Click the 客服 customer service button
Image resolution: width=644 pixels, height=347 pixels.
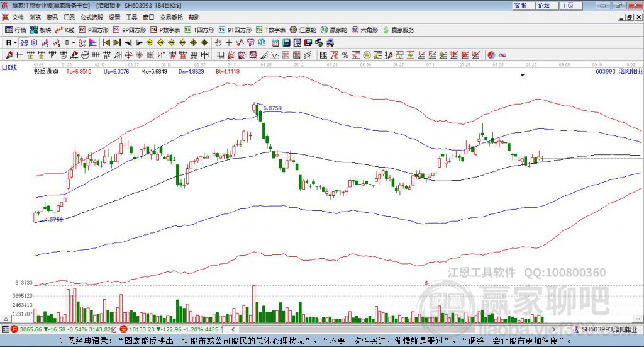523,5
